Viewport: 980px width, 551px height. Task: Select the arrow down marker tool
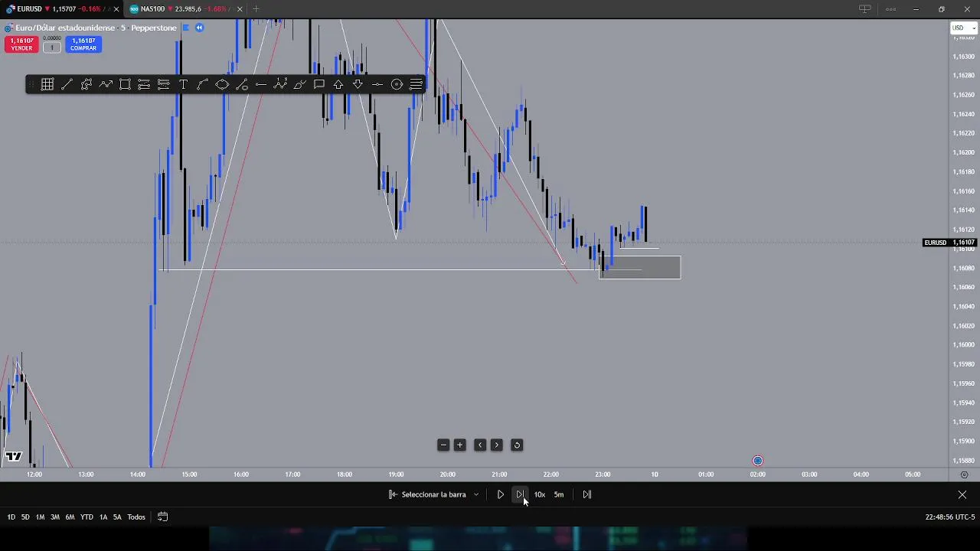(358, 84)
